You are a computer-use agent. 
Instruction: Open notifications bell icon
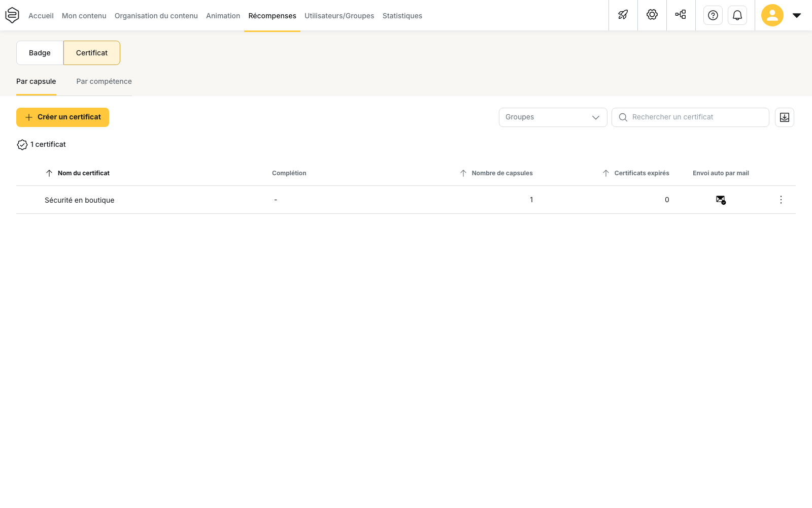click(737, 15)
